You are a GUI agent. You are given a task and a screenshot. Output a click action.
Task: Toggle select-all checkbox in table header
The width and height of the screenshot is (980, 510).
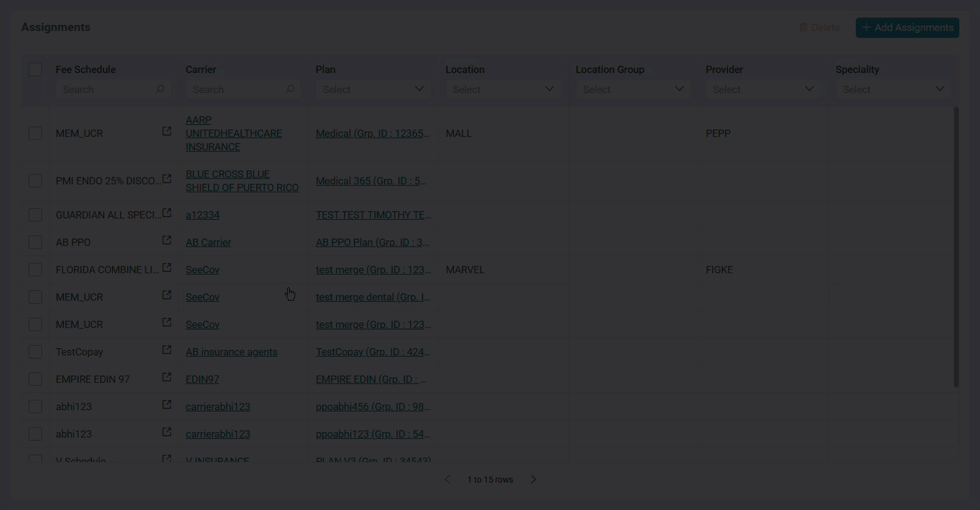(x=35, y=69)
